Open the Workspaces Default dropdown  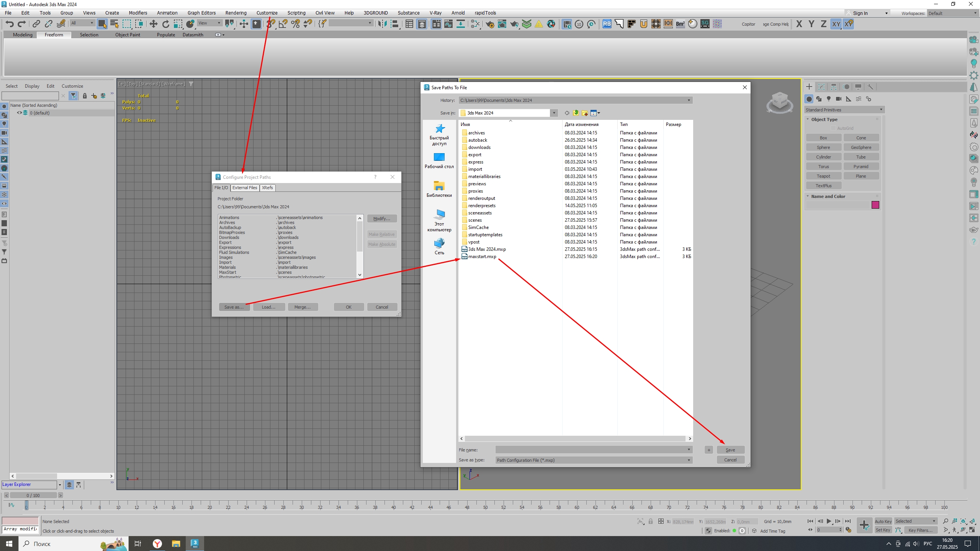[953, 13]
